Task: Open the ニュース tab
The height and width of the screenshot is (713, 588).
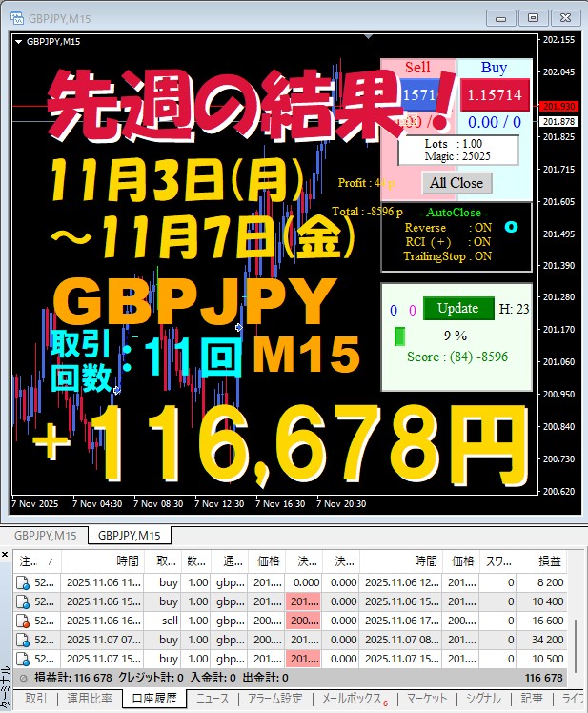Action: 213,699
